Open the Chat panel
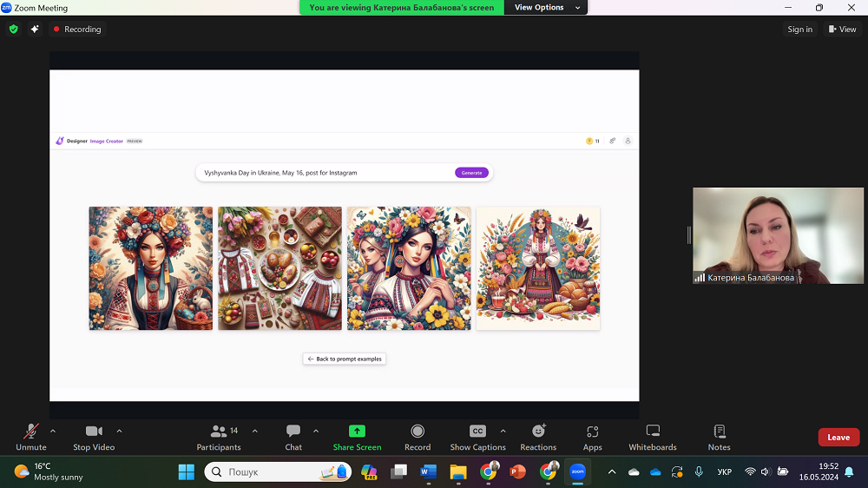This screenshot has height=488, width=868. coord(293,432)
